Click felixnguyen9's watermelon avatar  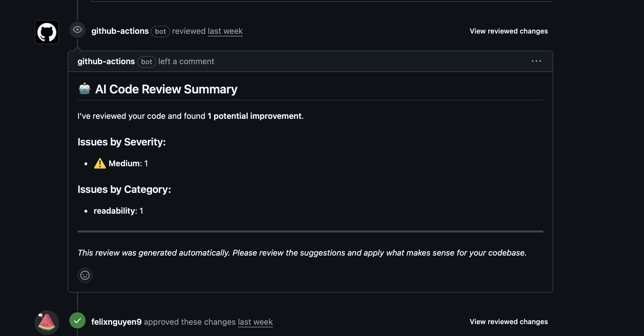tap(47, 322)
